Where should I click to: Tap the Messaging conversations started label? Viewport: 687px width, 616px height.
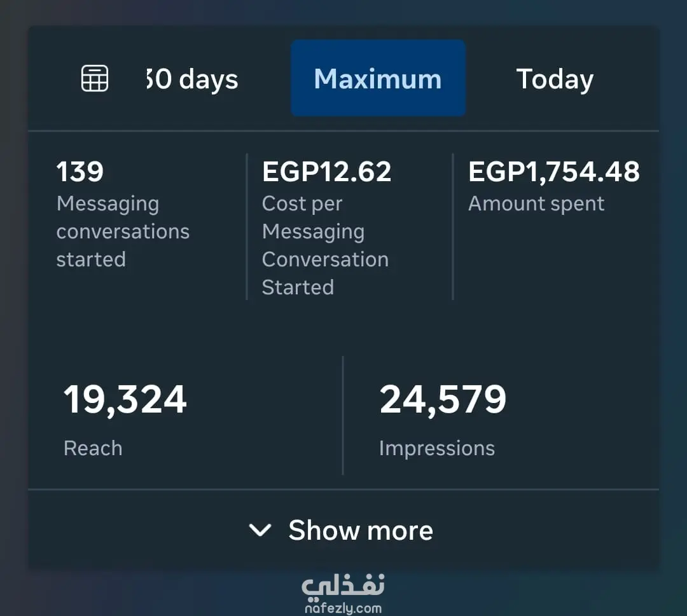tap(123, 231)
